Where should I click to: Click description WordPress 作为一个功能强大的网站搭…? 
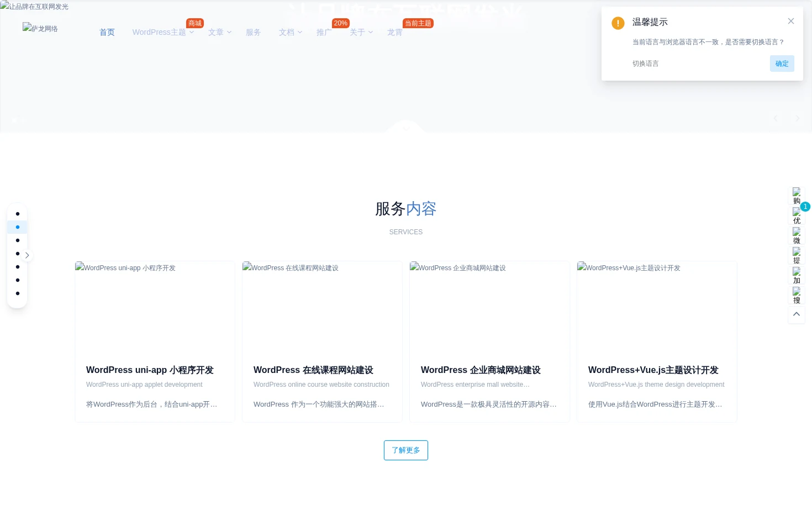(319, 404)
